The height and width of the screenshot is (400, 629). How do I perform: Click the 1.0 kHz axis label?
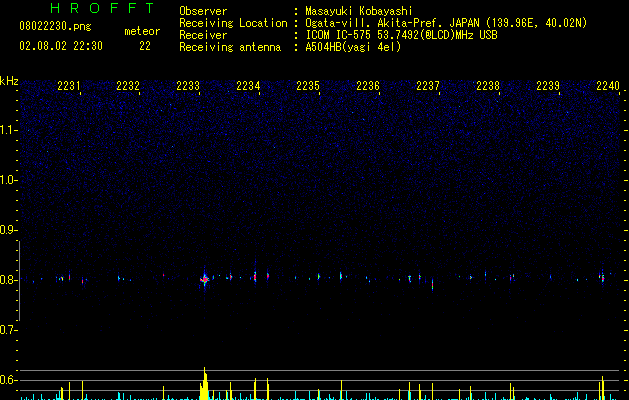pos(8,180)
